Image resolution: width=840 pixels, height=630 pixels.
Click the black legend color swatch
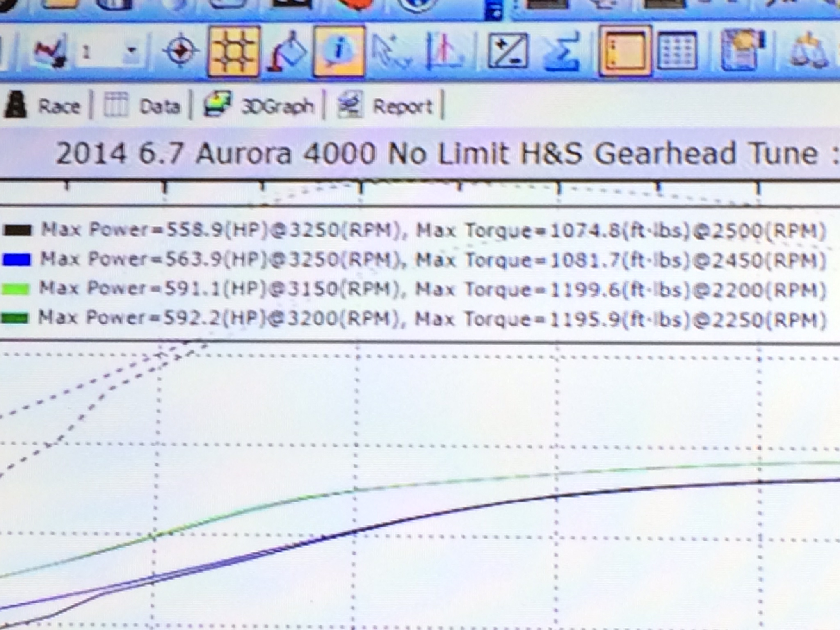(x=17, y=231)
